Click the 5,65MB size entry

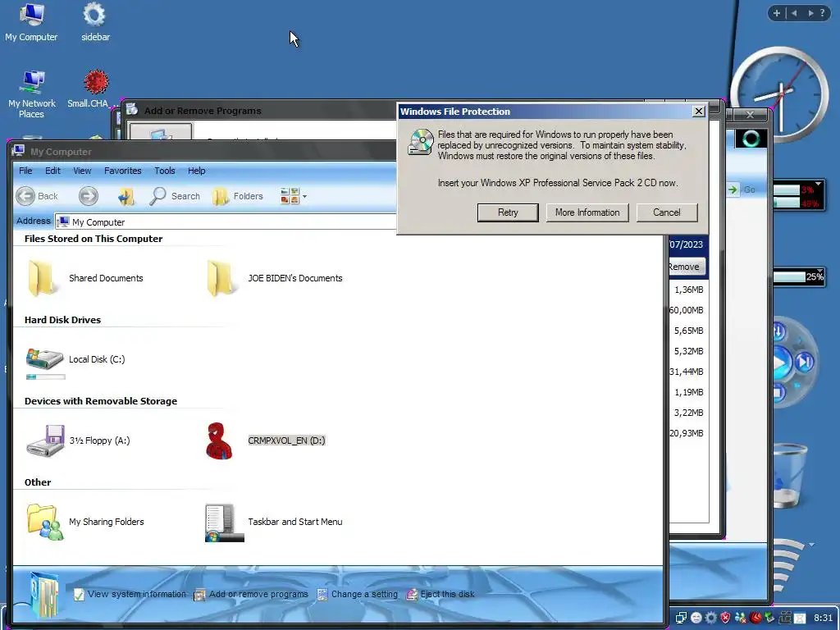pos(689,331)
